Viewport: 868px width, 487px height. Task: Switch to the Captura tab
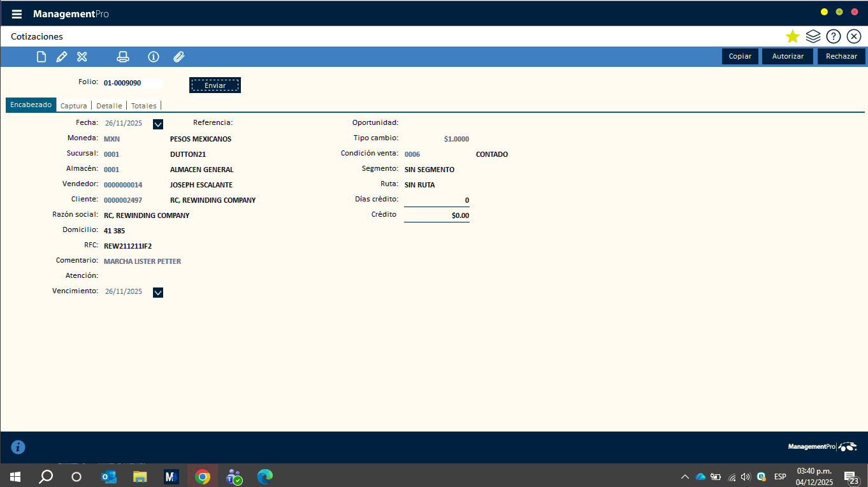pyautogui.click(x=73, y=106)
